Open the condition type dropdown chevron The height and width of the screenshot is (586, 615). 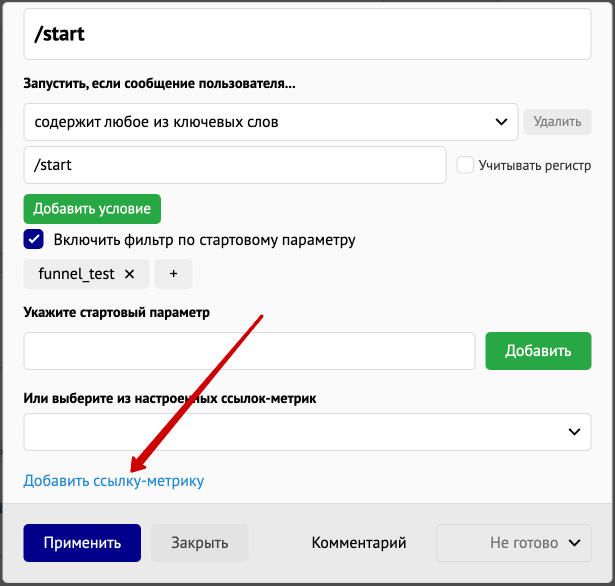tap(501, 122)
